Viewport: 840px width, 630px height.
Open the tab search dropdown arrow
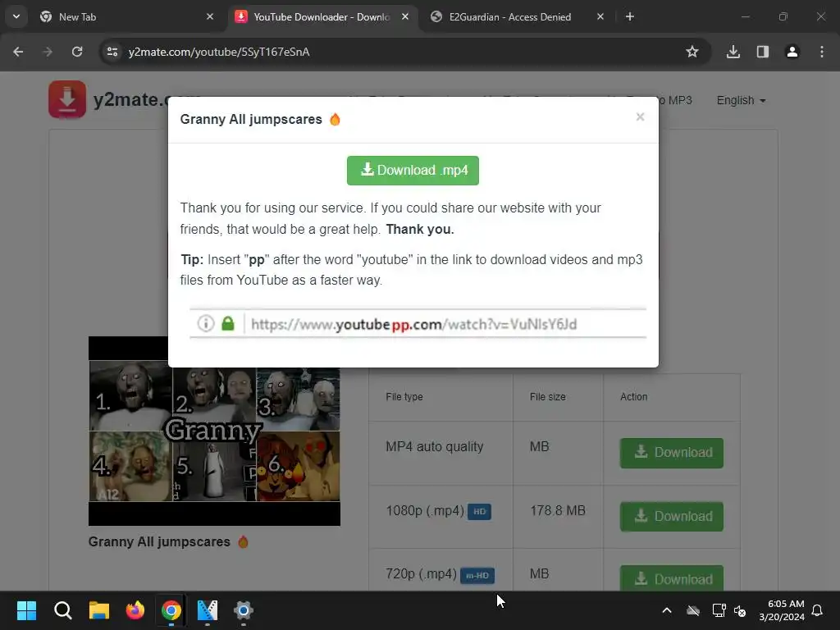click(x=16, y=16)
